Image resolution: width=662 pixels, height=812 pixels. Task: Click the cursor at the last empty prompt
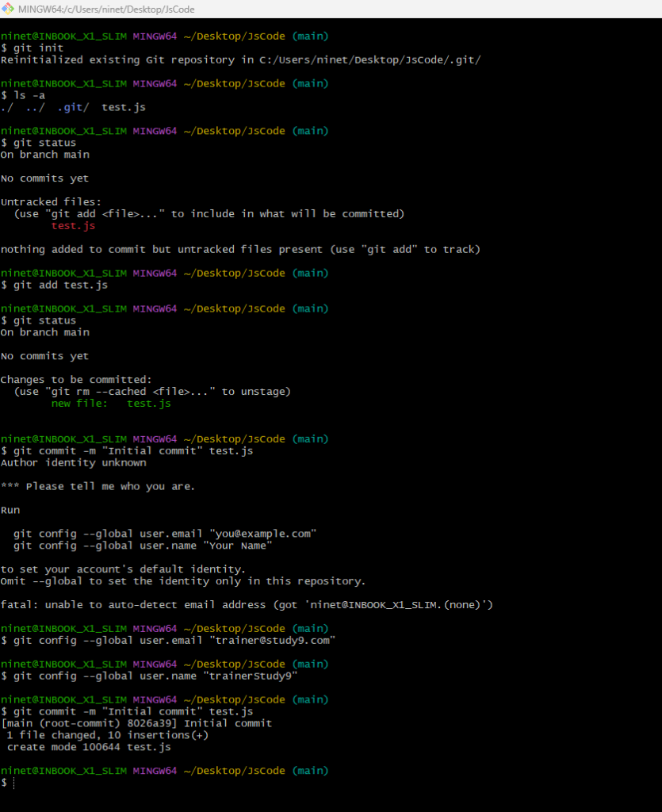13,783
